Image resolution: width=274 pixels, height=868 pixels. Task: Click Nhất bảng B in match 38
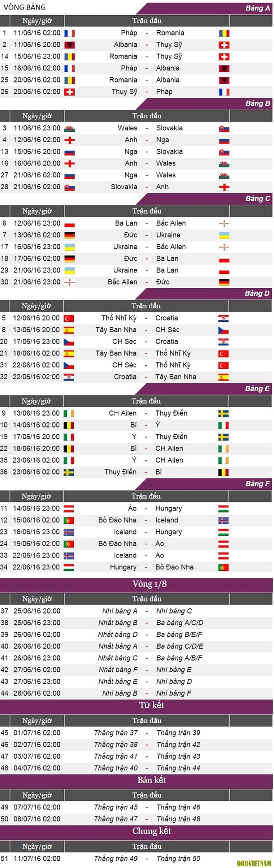(118, 623)
